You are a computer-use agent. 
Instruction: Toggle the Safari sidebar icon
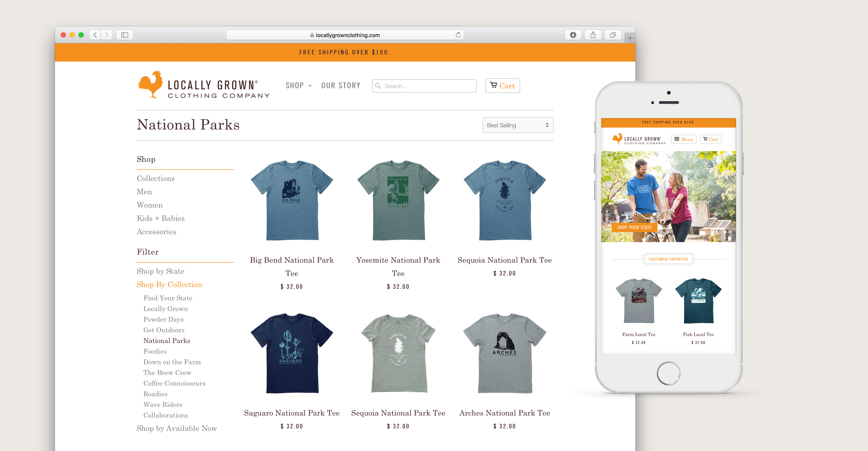click(125, 35)
